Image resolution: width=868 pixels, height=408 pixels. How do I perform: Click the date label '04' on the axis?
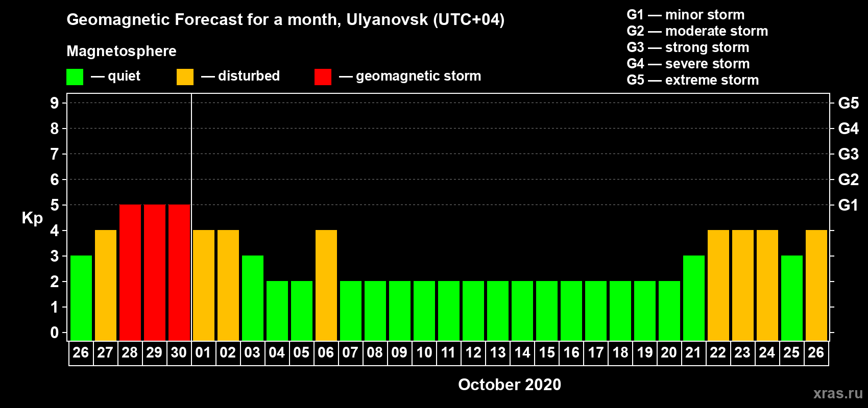pyautogui.click(x=277, y=353)
